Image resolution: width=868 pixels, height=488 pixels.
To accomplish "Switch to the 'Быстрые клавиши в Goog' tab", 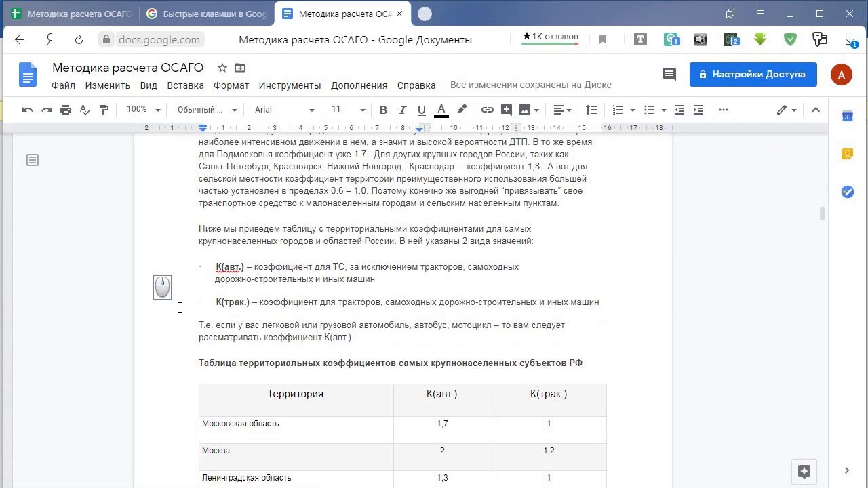I will 207,14.
